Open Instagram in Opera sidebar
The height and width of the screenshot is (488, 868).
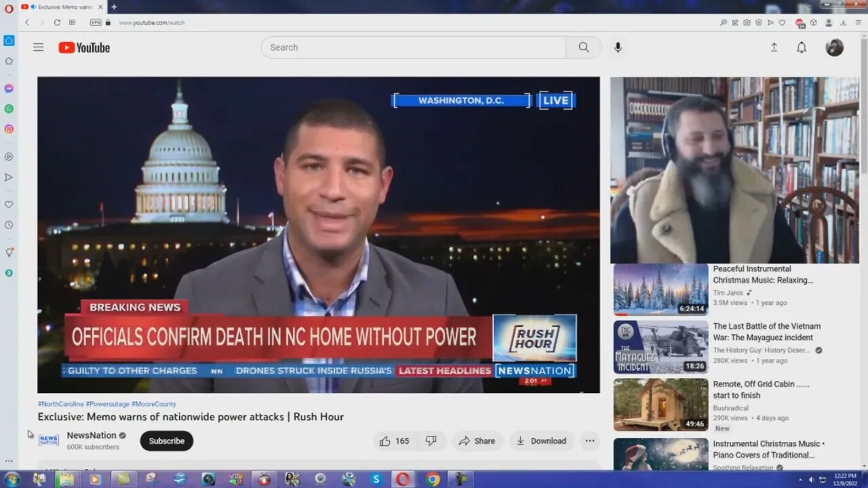(9, 129)
